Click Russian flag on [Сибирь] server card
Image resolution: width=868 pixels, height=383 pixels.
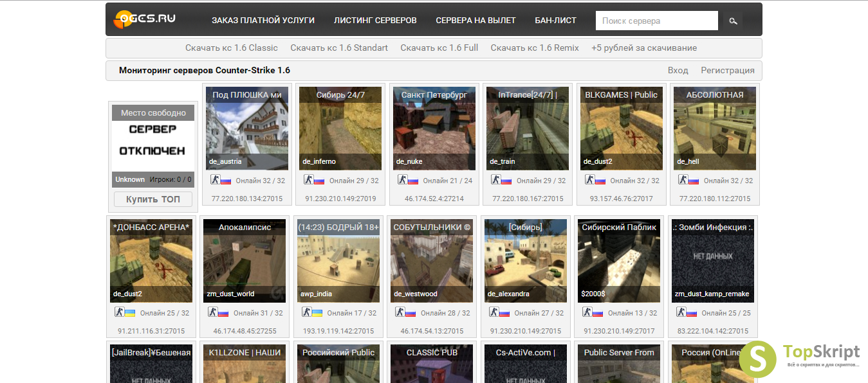504,313
